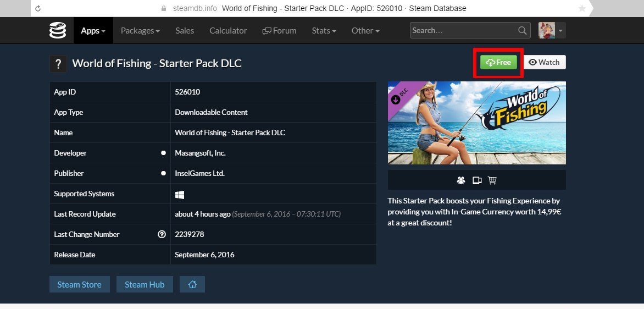Open the user avatar in navbar

coord(547,30)
